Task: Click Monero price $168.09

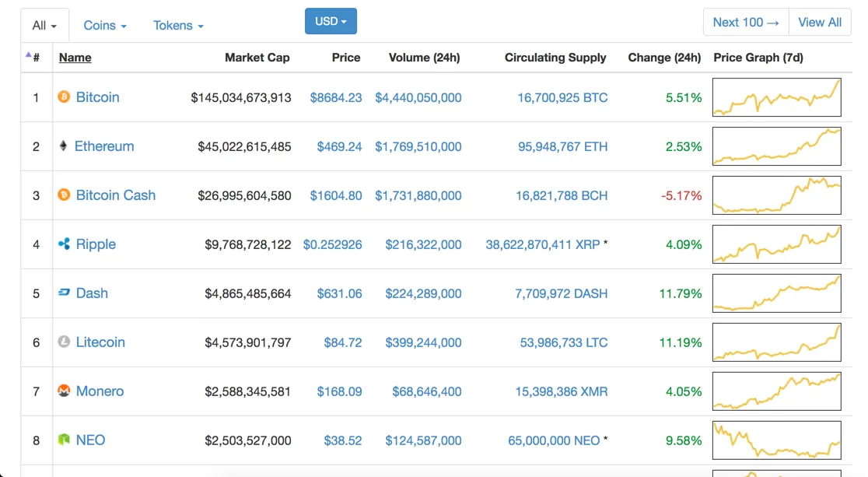Action: (339, 391)
